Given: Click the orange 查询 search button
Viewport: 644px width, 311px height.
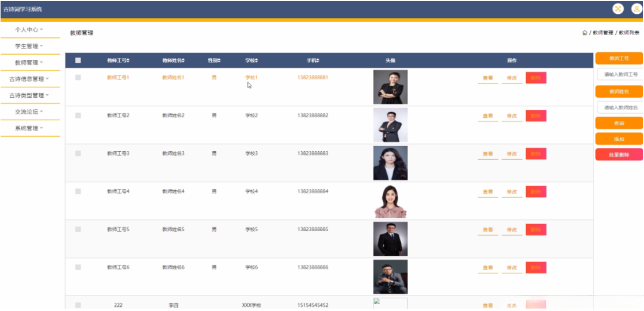Looking at the screenshot, I should (x=619, y=123).
